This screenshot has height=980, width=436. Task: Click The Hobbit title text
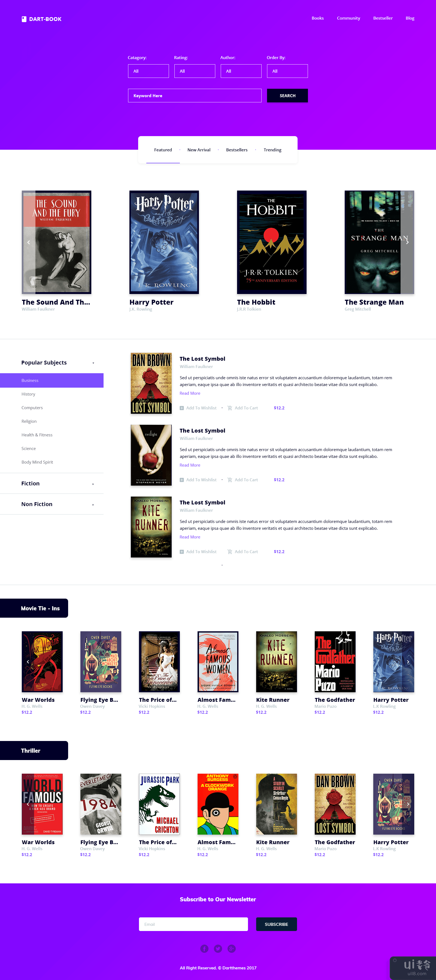pos(256,302)
